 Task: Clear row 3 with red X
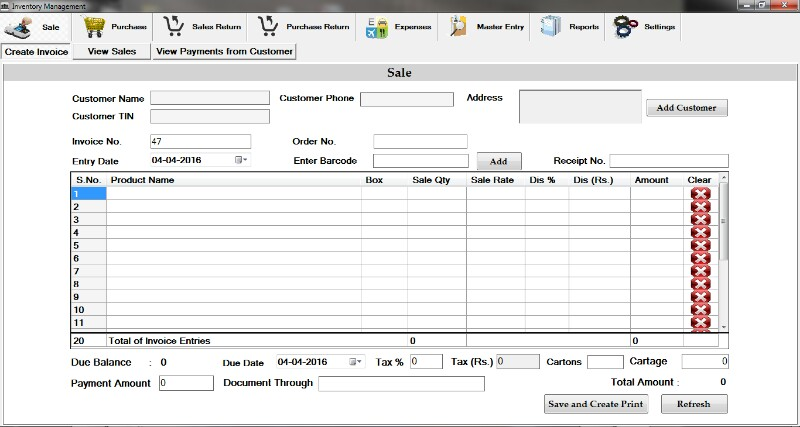tap(700, 219)
